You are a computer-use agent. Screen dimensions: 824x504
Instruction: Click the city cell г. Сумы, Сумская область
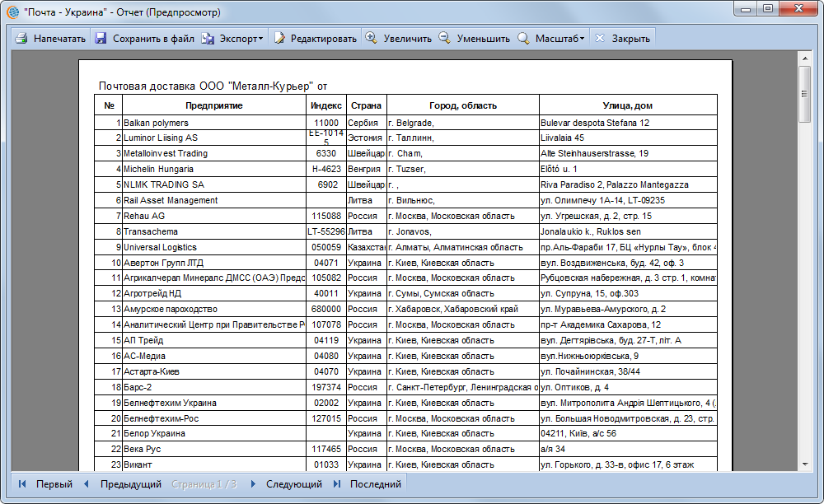[463, 293]
